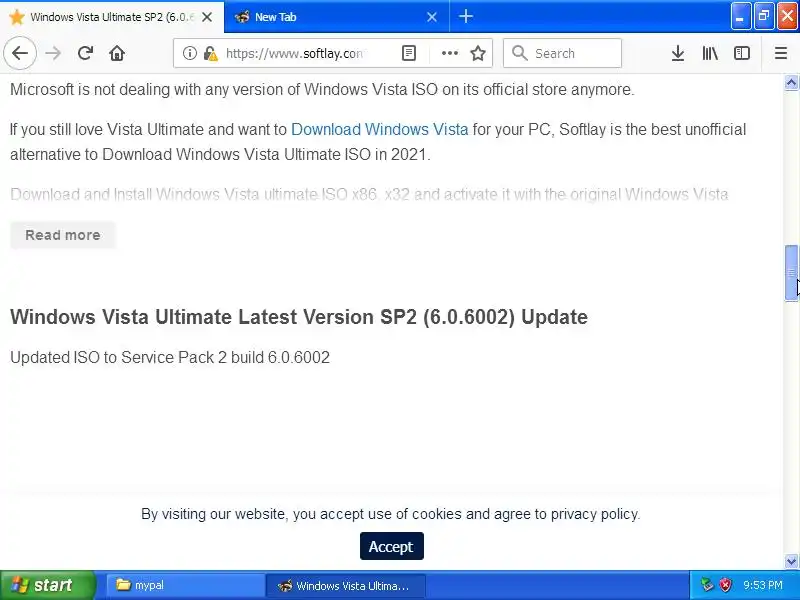The height and width of the screenshot is (600, 800).
Task: Expand article with Read more button
Action: [63, 235]
